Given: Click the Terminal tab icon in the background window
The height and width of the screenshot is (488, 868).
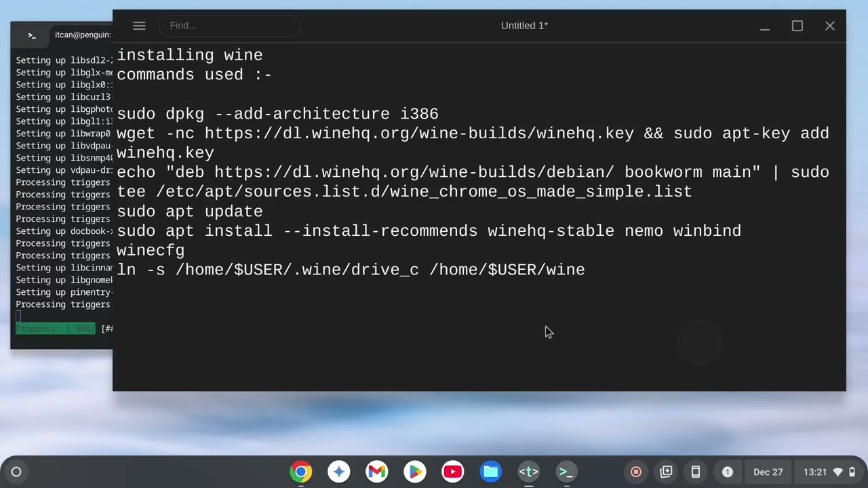Looking at the screenshot, I should click(x=31, y=35).
